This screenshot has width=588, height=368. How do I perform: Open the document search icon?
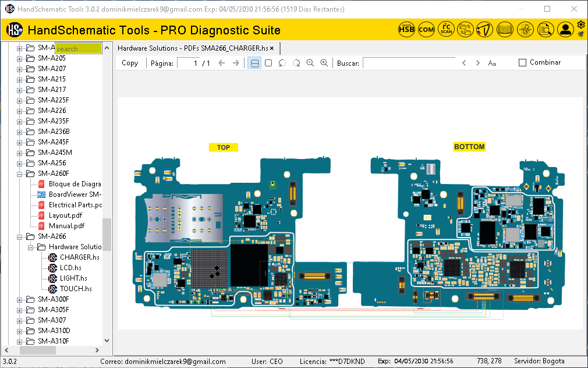click(546, 29)
